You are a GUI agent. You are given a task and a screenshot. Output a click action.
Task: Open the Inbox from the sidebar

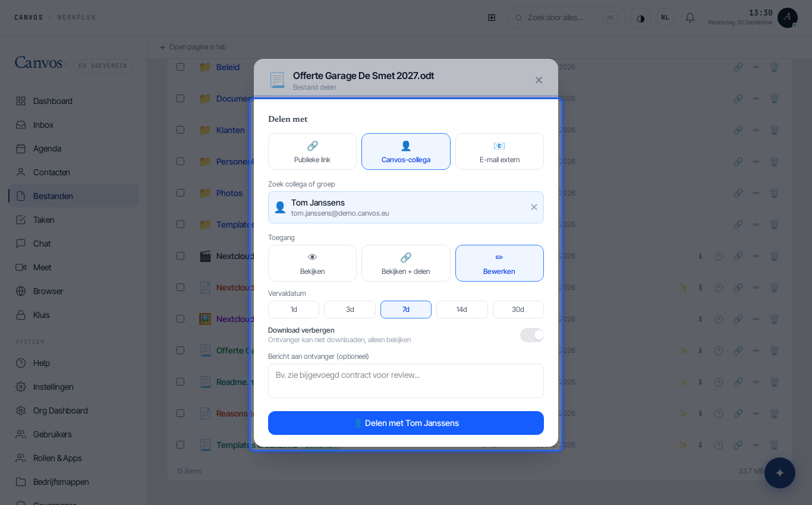(73, 125)
